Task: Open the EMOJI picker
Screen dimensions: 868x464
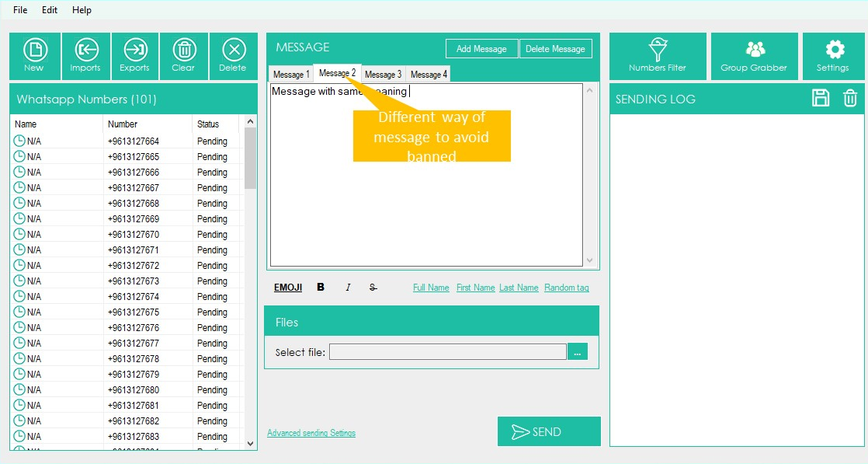Action: point(288,288)
